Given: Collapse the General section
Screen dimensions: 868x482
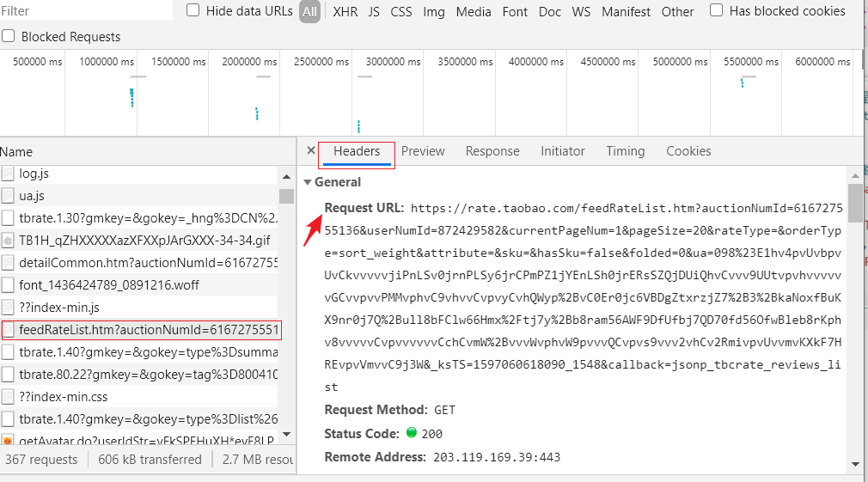Looking at the screenshot, I should 308,182.
